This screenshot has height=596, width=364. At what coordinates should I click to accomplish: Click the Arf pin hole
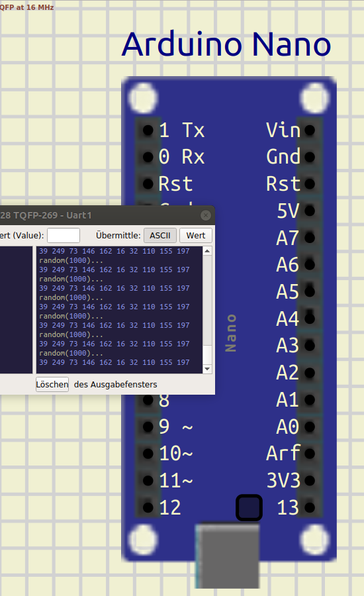310,454
